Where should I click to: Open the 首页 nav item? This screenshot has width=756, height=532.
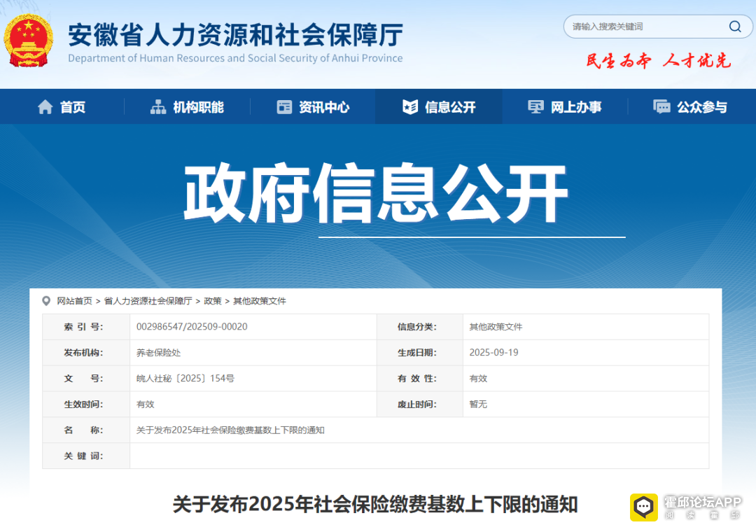click(x=62, y=106)
